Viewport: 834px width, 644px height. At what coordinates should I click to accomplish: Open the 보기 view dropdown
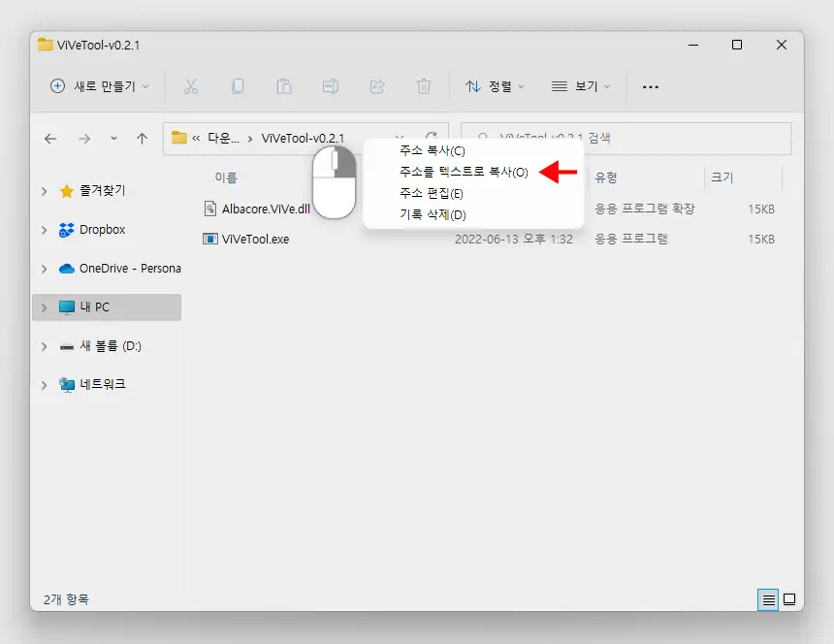pyautogui.click(x=580, y=86)
